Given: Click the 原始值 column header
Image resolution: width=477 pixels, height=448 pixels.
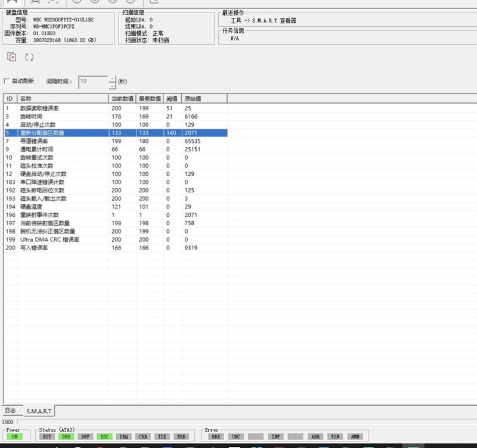Looking at the screenshot, I should pyautogui.click(x=205, y=98).
